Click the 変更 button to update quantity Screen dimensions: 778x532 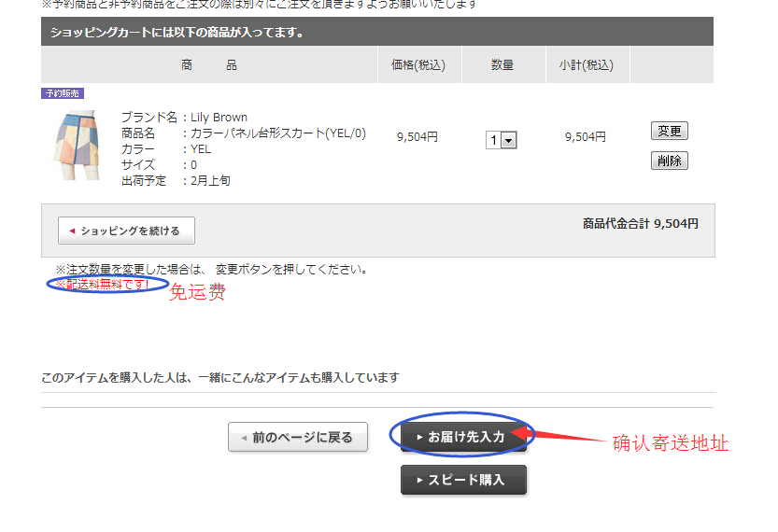coord(669,131)
